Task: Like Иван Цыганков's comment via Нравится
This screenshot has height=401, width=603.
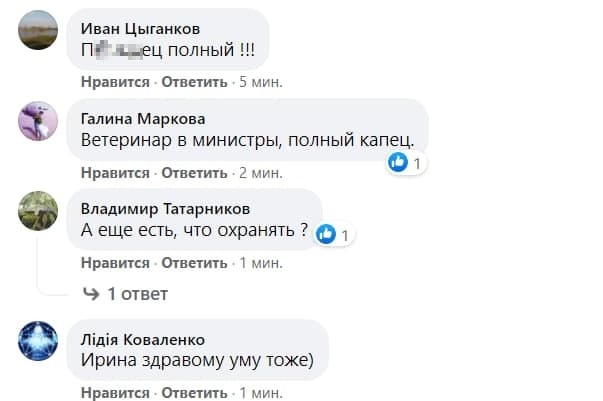Action: 115,81
